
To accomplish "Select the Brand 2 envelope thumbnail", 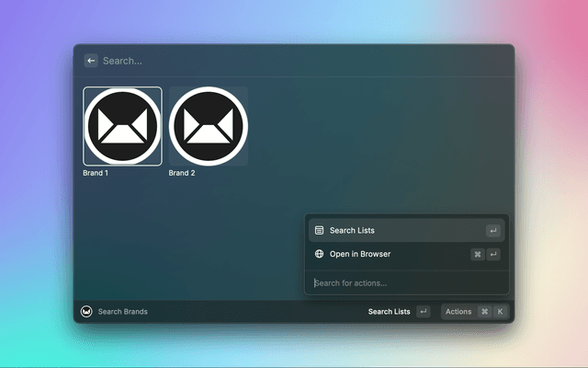I will [208, 126].
